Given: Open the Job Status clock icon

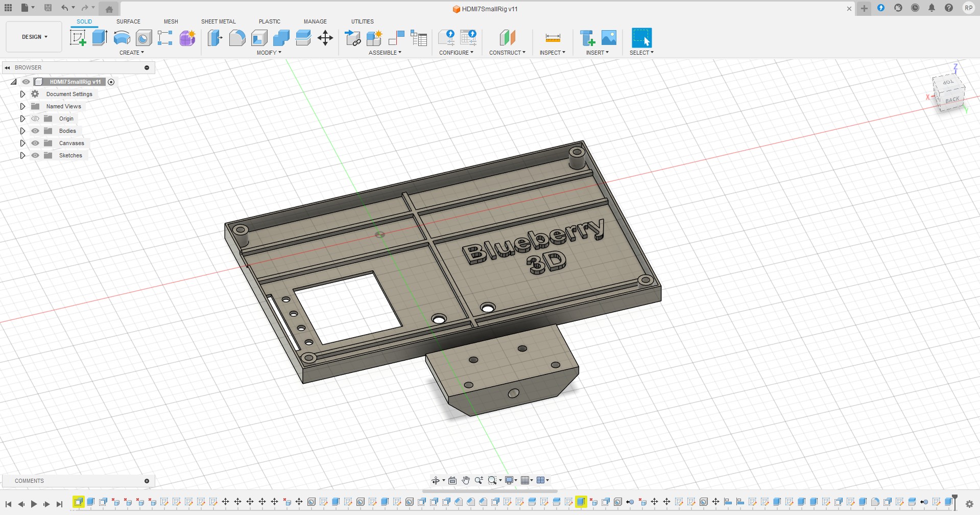Looking at the screenshot, I should tap(915, 8).
